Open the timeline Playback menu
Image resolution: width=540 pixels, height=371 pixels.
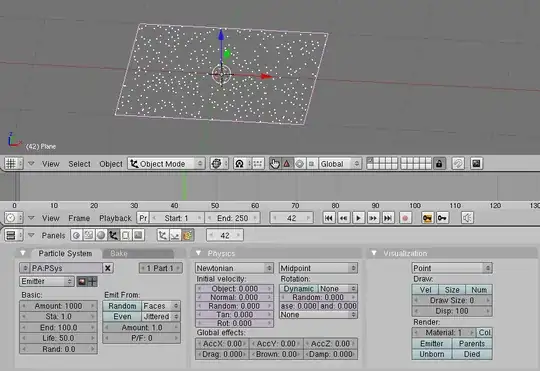tap(115, 218)
